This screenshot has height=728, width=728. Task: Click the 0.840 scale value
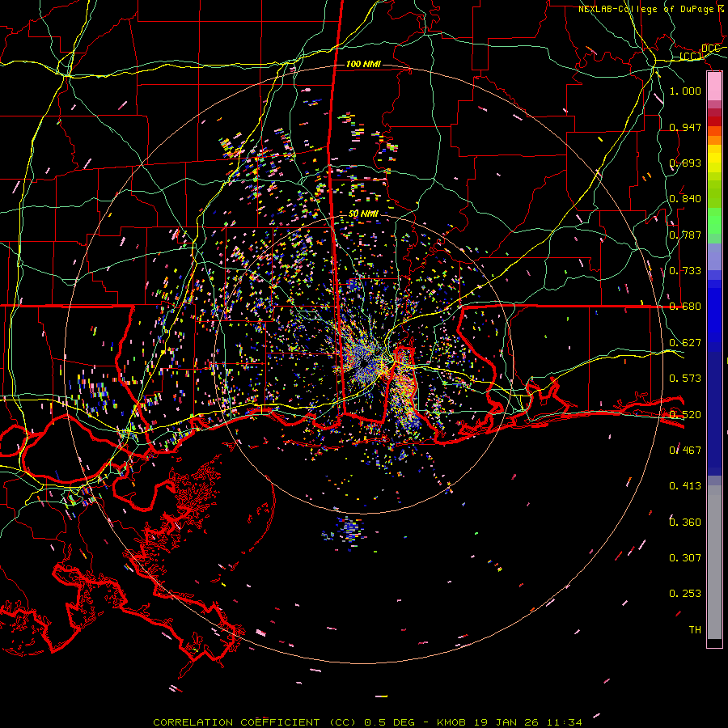[x=685, y=199]
